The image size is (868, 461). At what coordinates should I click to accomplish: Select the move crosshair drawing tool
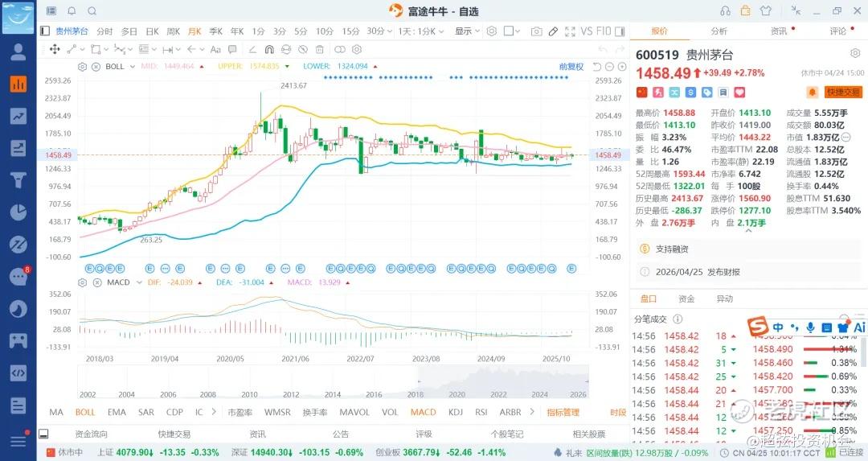(x=55, y=49)
